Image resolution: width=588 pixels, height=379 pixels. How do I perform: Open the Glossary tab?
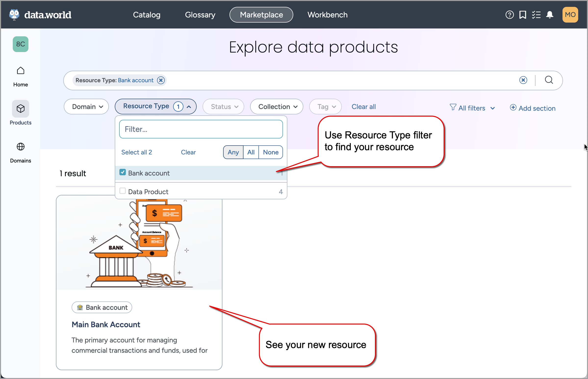[200, 15]
